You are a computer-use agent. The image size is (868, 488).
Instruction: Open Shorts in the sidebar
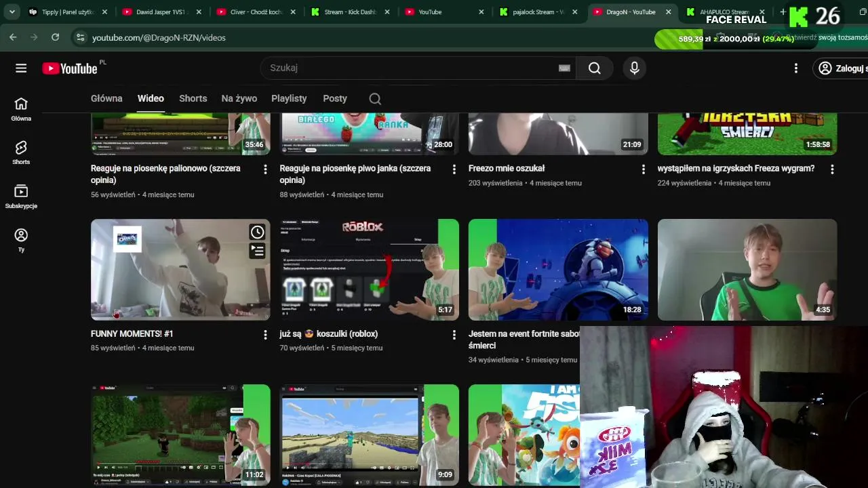(x=21, y=153)
